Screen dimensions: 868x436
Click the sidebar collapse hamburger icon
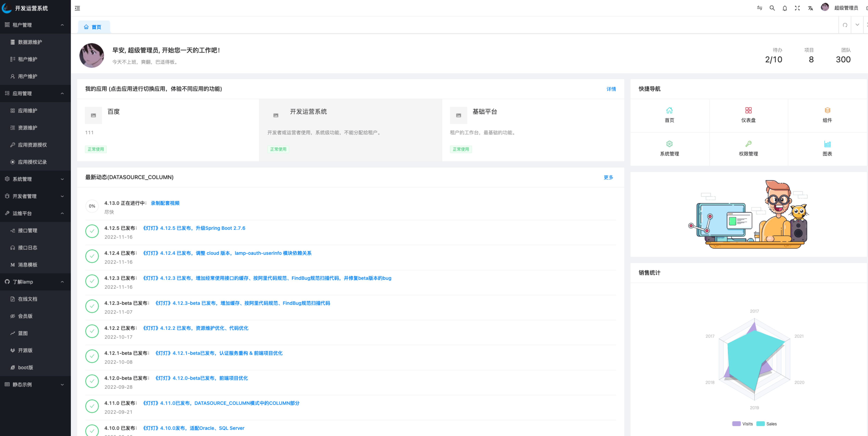tap(77, 8)
